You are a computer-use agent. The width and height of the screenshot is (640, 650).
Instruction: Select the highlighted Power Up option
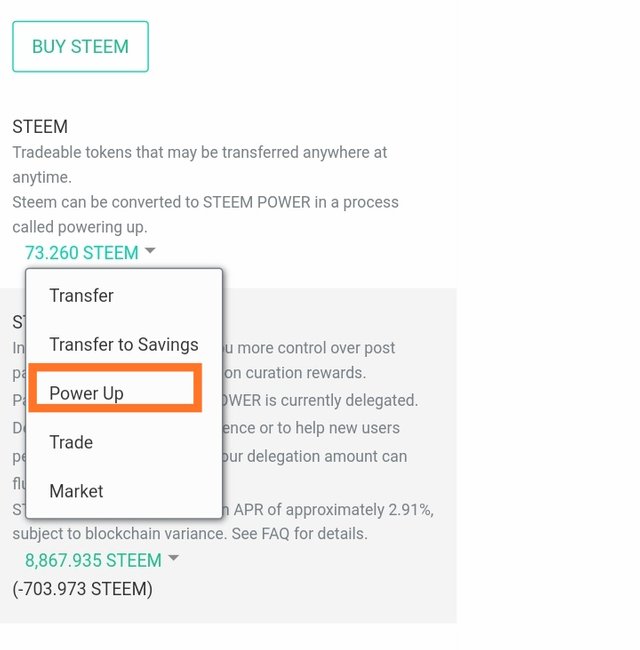pos(87,393)
